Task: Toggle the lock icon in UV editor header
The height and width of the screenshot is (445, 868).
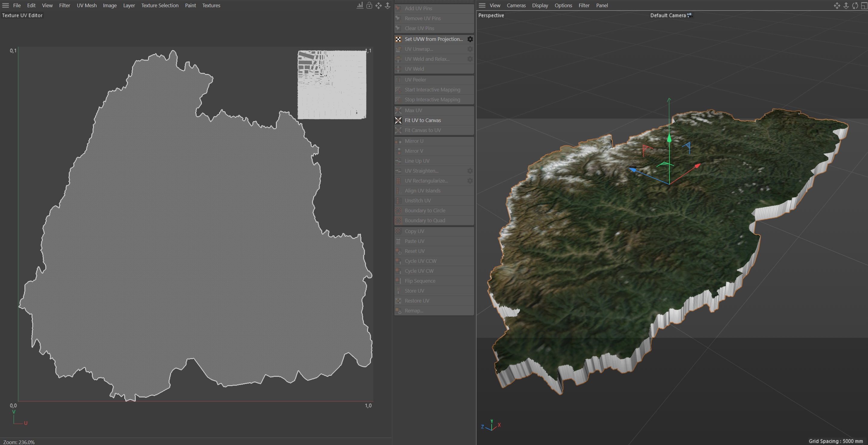Action: pyautogui.click(x=369, y=5)
